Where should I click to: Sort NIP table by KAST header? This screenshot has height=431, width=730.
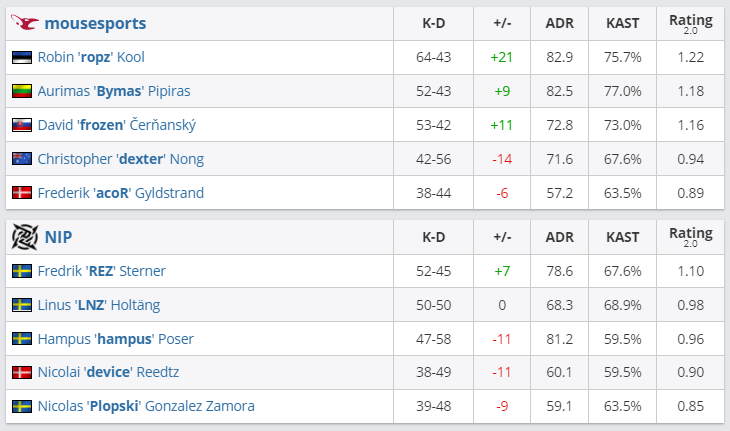pyautogui.click(x=623, y=237)
